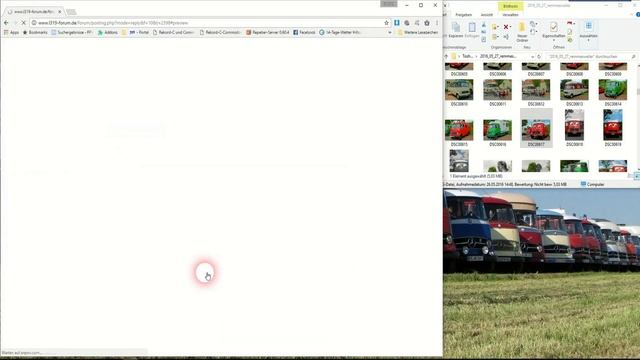Open the easy access dropdown beside Neuer Ordner
Screen dimensions: 640x360
pyautogui.click(x=533, y=31)
